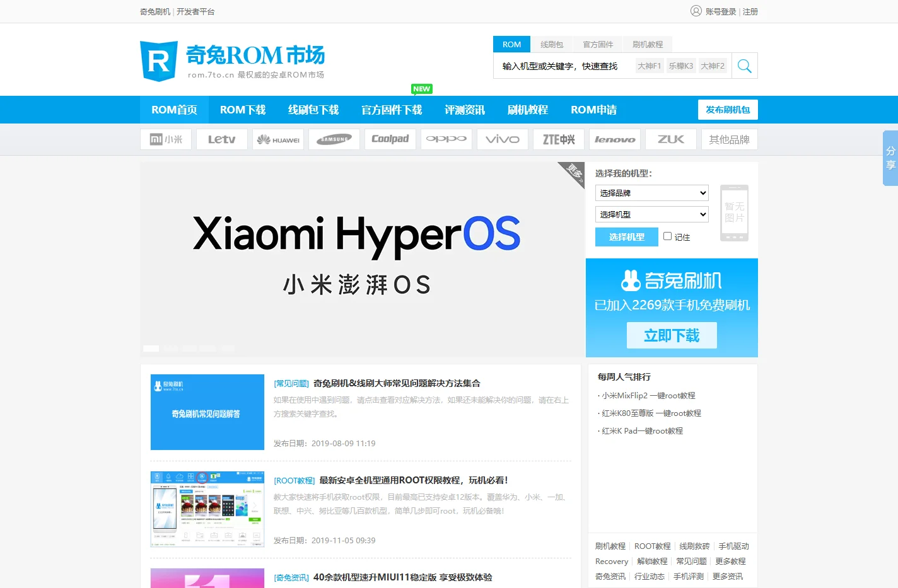The image size is (898, 588).
Task: Click the Xiaomi HyperOS banner image
Action: 362,259
